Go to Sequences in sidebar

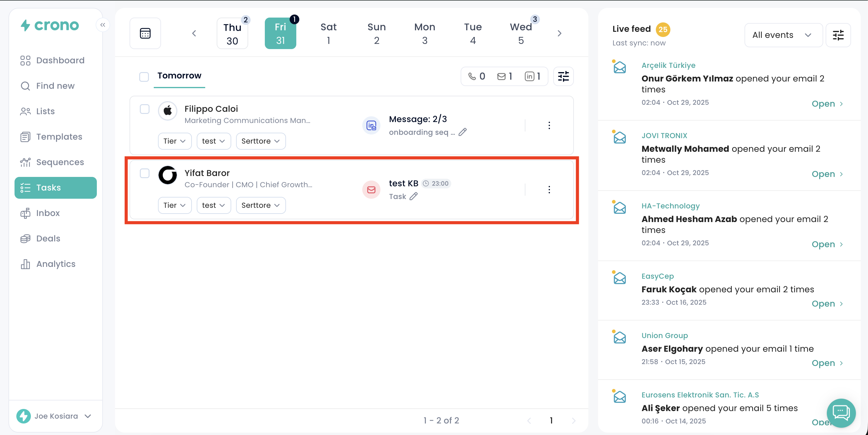[x=60, y=162]
